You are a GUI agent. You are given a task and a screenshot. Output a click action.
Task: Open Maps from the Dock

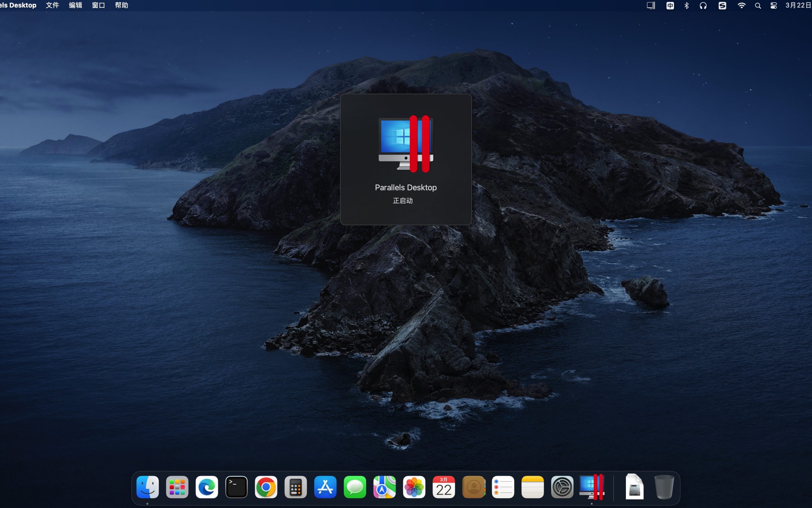pyautogui.click(x=384, y=487)
